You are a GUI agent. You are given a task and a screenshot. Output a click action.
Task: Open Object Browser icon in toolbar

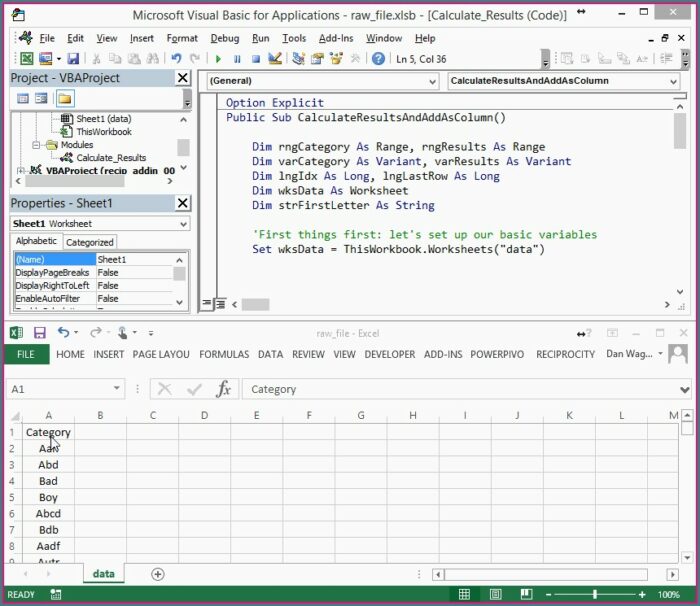pos(336,59)
